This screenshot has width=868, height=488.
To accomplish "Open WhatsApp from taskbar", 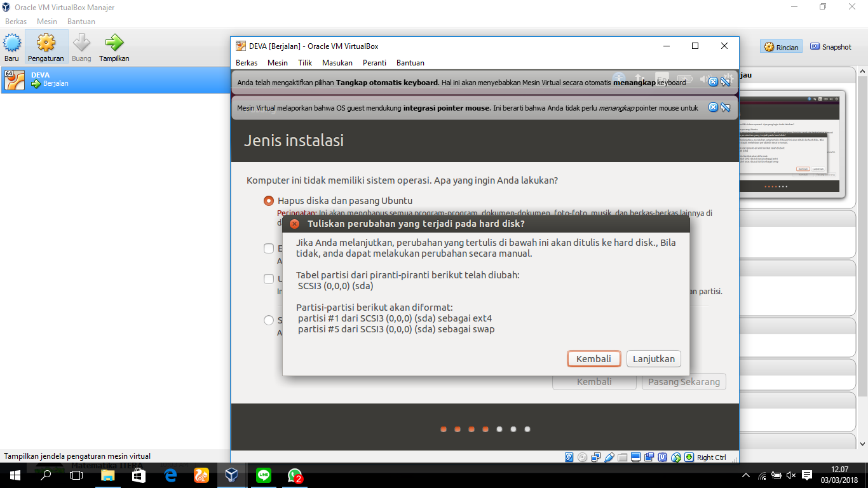I will pos(295,475).
